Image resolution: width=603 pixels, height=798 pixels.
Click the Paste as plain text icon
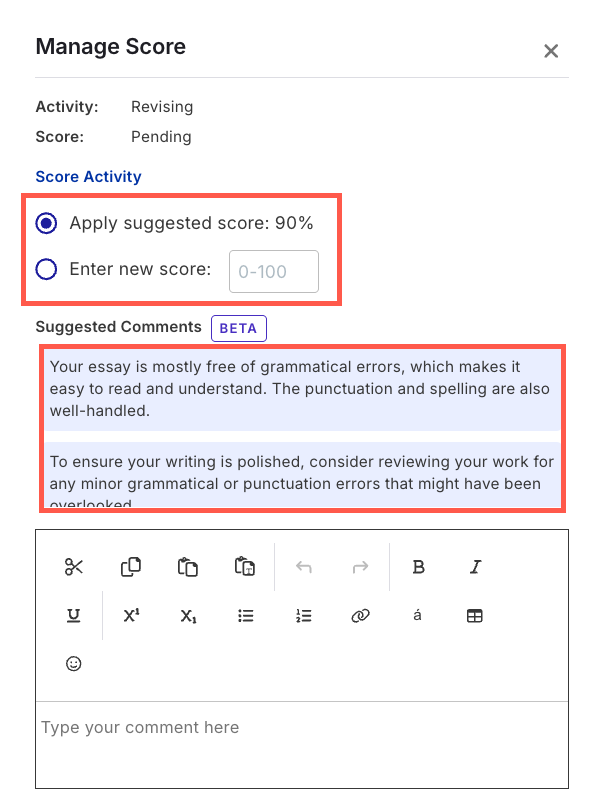(x=245, y=567)
